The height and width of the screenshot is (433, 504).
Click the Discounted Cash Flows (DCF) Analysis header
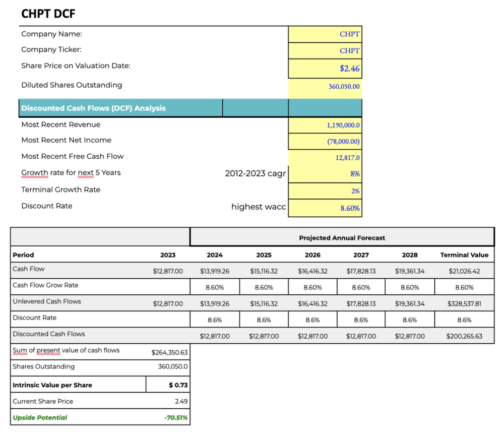[94, 108]
